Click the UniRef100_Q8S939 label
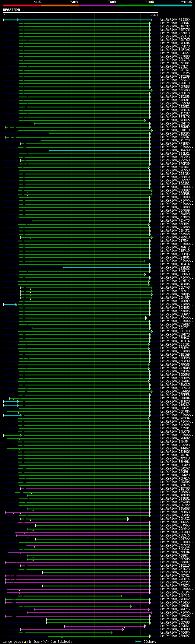195x644 pixels. point(175,104)
